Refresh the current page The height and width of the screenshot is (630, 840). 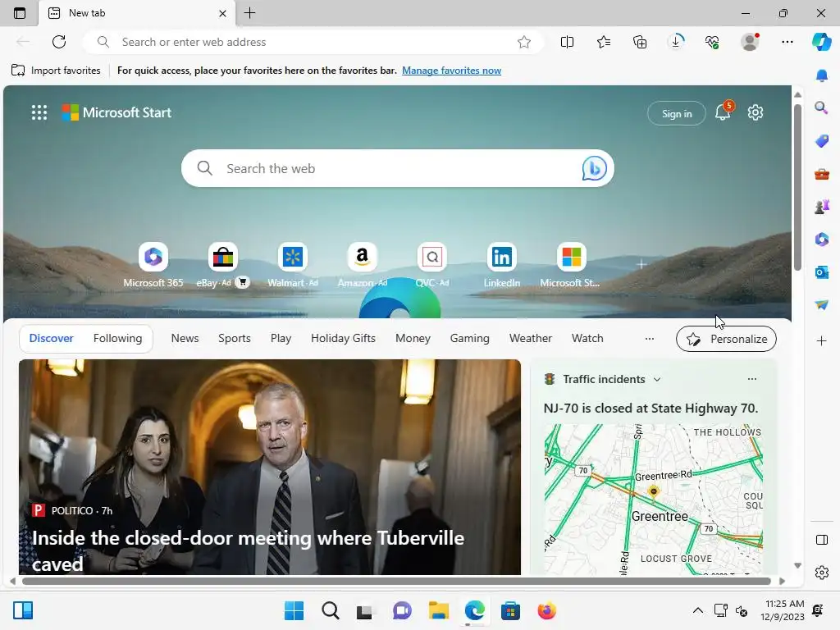59,42
